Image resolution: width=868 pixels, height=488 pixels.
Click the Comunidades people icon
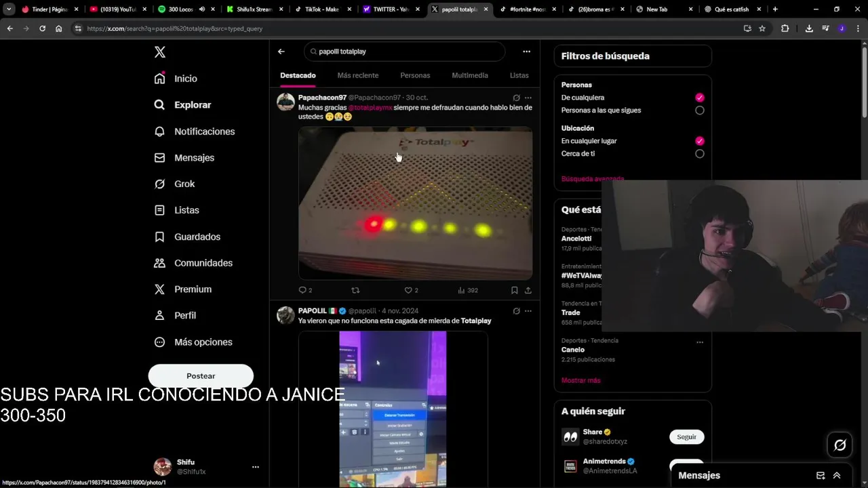[x=159, y=263]
